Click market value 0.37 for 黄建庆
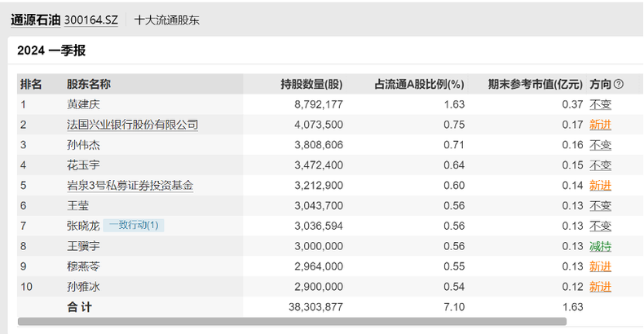Viewport: 644px width, 334px height. tap(572, 104)
